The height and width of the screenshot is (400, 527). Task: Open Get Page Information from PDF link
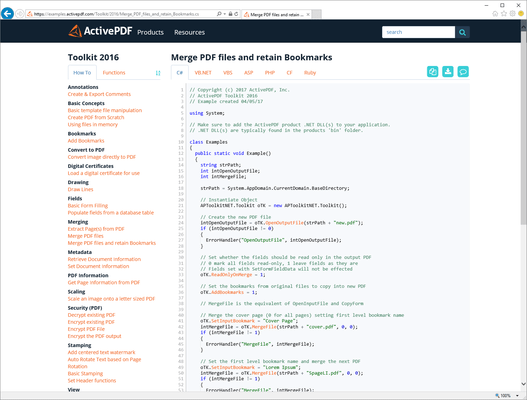point(104,282)
